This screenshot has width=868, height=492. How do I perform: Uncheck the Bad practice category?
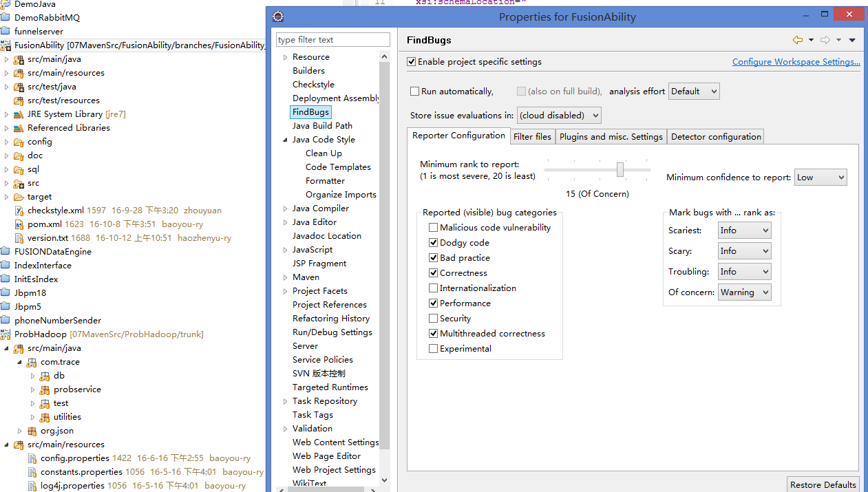[x=433, y=258]
